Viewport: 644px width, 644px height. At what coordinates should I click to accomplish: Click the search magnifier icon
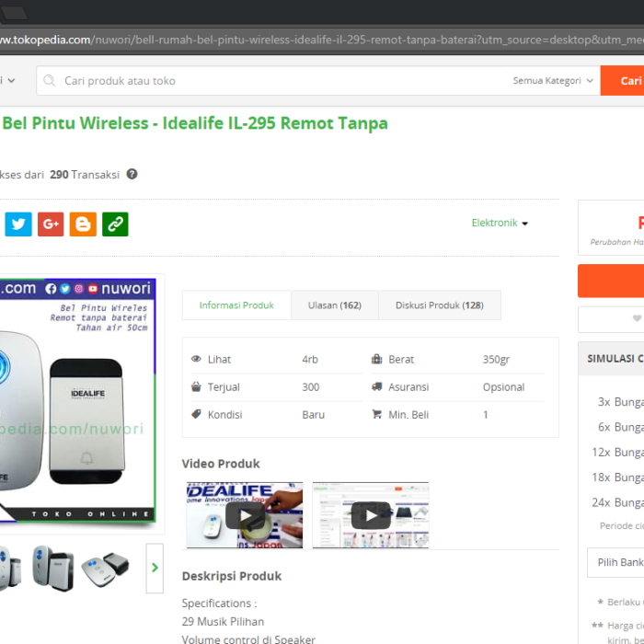[x=50, y=81]
